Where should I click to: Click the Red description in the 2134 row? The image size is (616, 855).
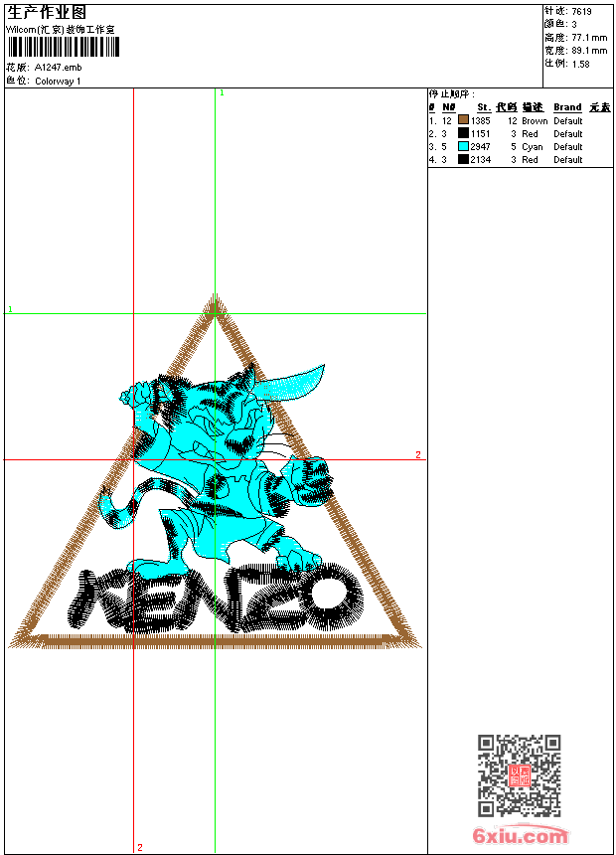coord(530,160)
